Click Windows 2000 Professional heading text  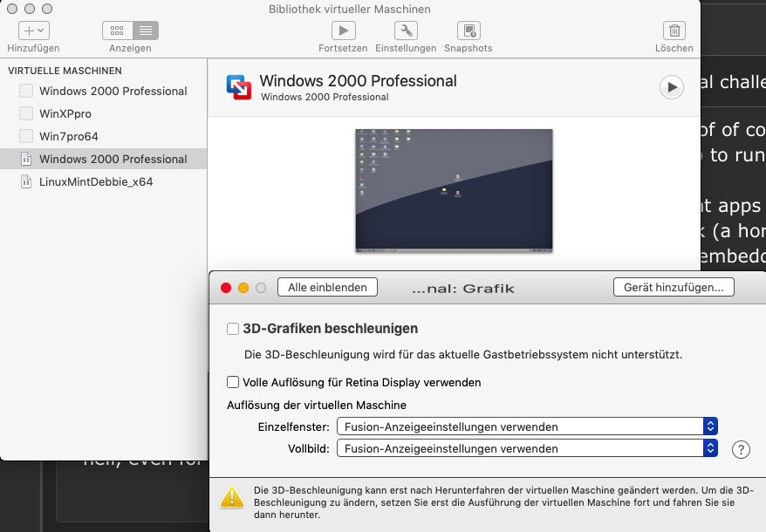(x=358, y=80)
